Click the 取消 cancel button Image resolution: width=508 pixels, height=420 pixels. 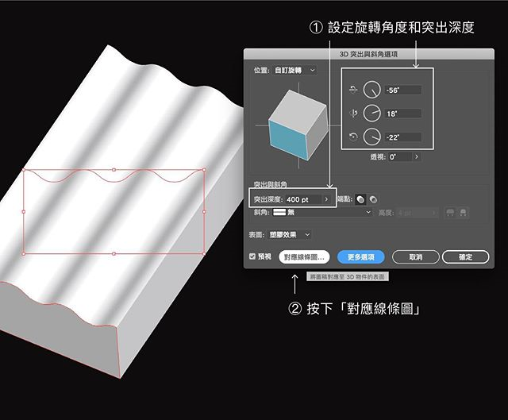click(x=416, y=257)
